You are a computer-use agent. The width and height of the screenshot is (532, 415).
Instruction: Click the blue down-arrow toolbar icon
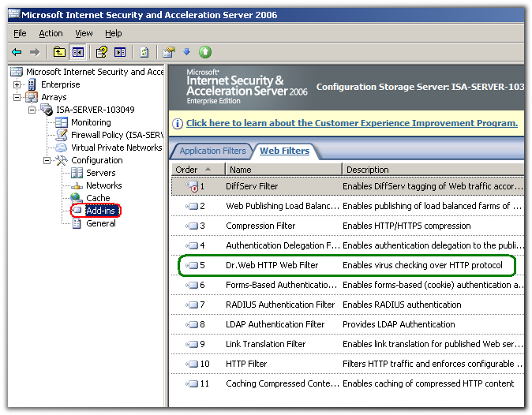coord(186,52)
